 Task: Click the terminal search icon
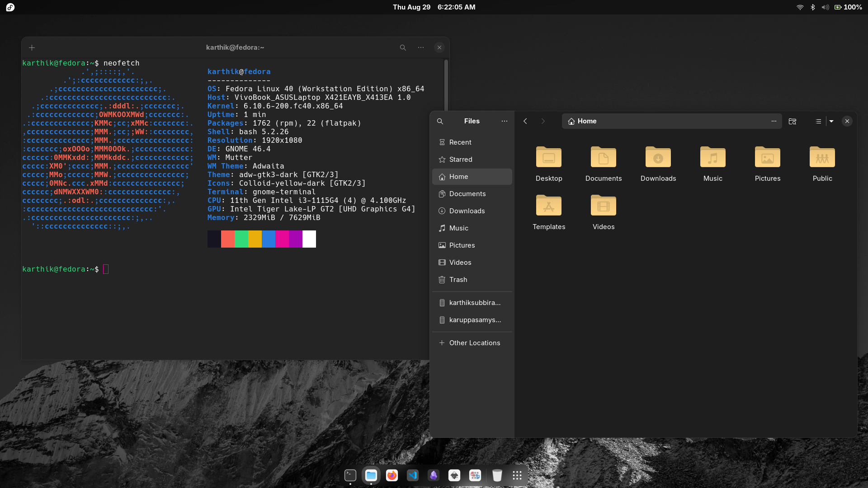coord(403,47)
